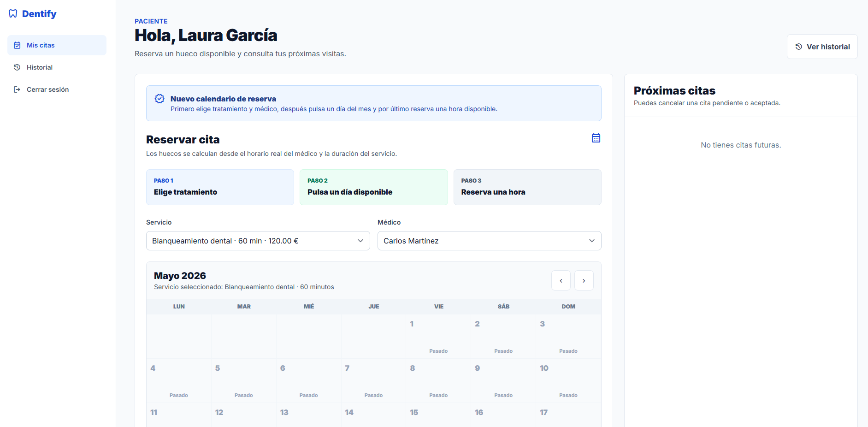Select day 3 in the May calendar
This screenshot has width=868, height=427.
[568, 337]
